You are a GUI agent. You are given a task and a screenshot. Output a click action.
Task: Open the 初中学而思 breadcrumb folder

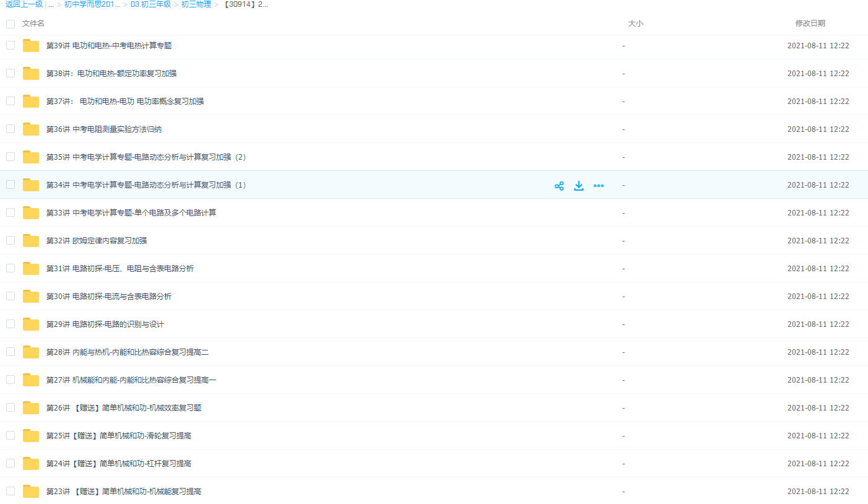92,4
